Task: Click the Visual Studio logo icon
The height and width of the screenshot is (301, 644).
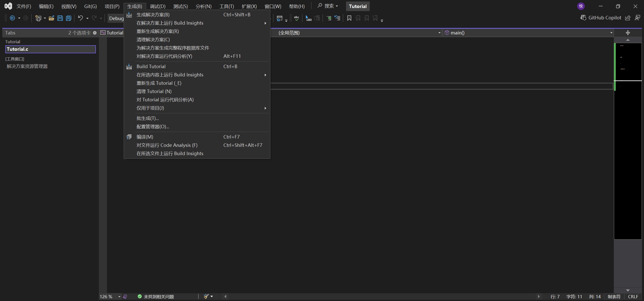Action: coord(8,6)
